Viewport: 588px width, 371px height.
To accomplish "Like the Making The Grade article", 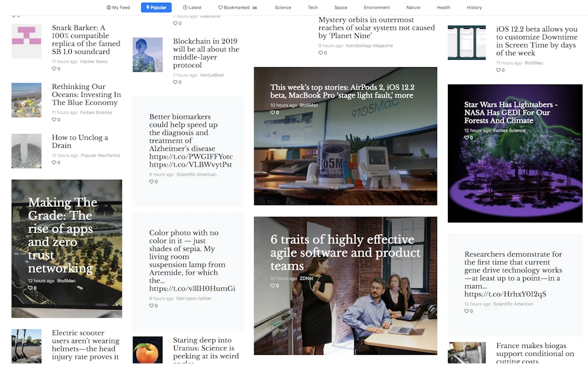I will tap(32, 288).
